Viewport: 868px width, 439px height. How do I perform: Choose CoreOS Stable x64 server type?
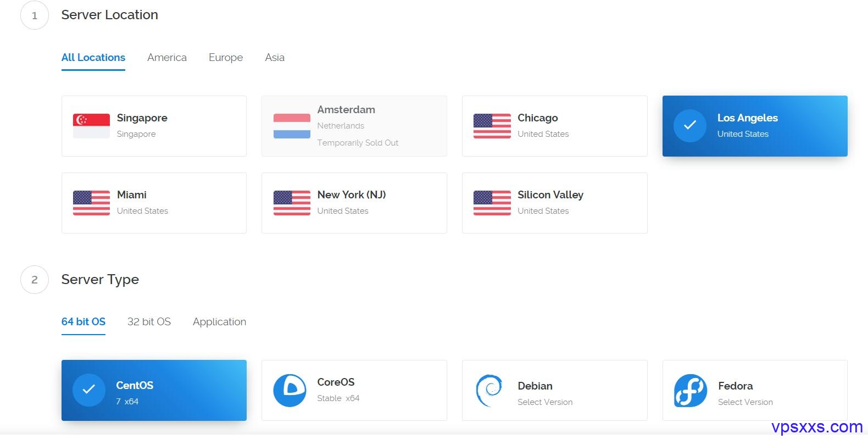pos(354,390)
